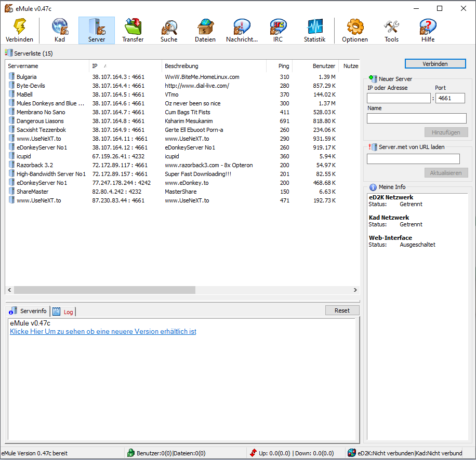The width and height of the screenshot is (476, 460).
Task: Open the Dateien shared files view
Action: (x=205, y=30)
